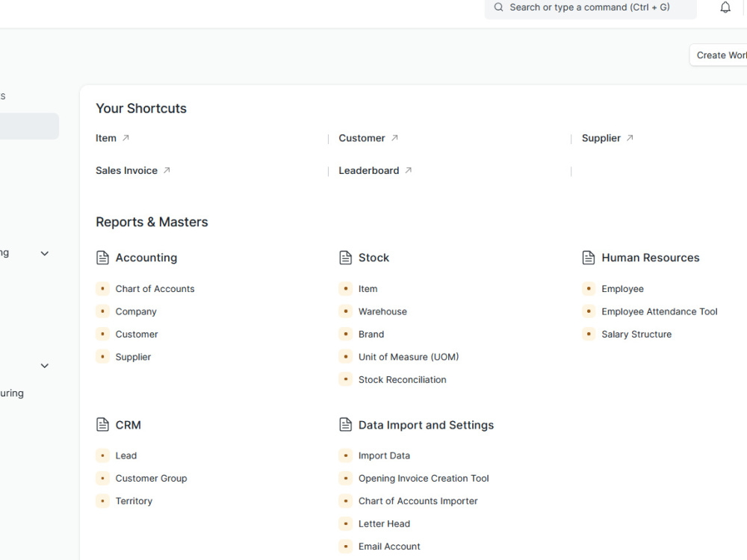Image resolution: width=747 pixels, height=560 pixels.
Task: Open the Customer Group link
Action: [x=151, y=478]
